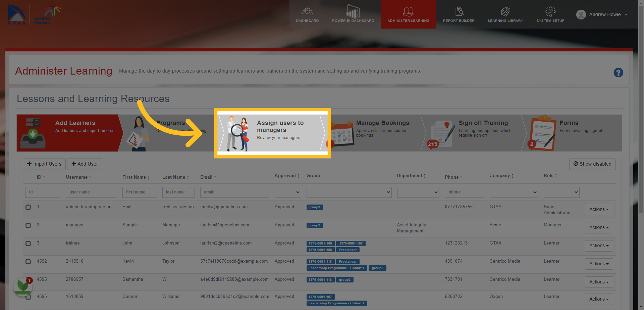Sort by Username column arrows
644x310 pixels.
point(90,177)
